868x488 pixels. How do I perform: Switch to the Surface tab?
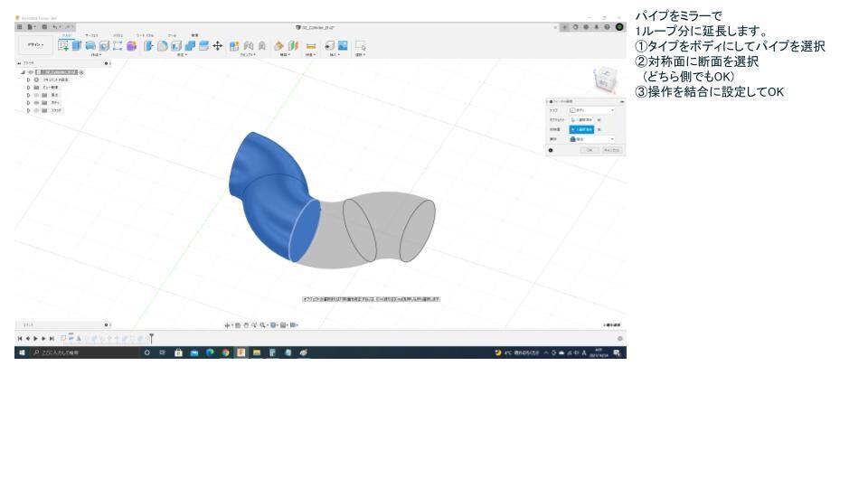point(91,35)
